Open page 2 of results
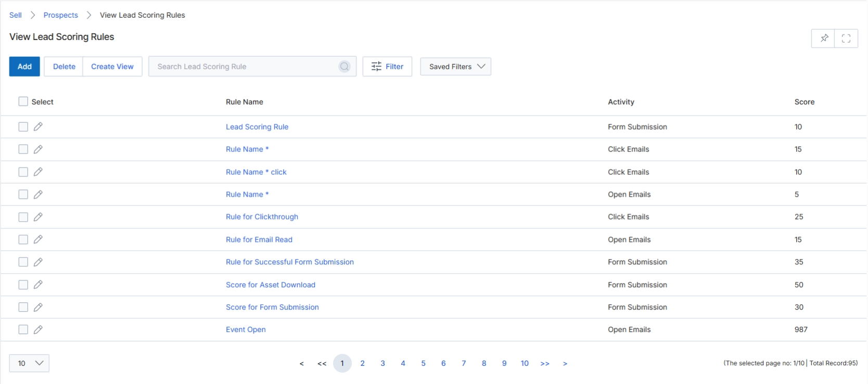Image resolution: width=868 pixels, height=384 pixels. [x=362, y=363]
